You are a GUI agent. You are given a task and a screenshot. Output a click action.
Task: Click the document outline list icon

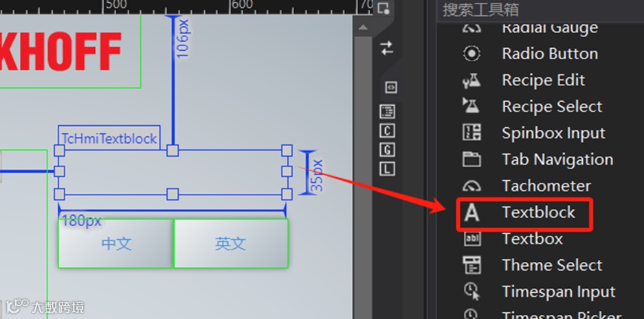(x=388, y=111)
